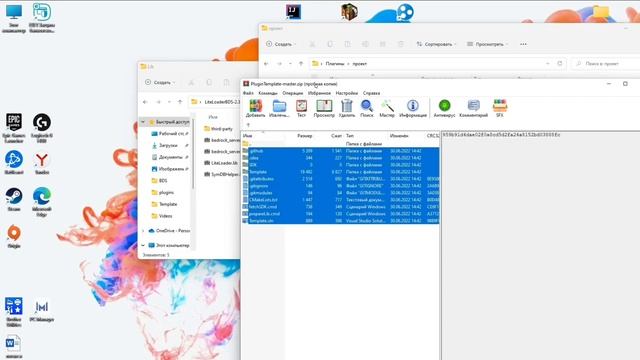Open the Файл menu in WinRAR

248,93
